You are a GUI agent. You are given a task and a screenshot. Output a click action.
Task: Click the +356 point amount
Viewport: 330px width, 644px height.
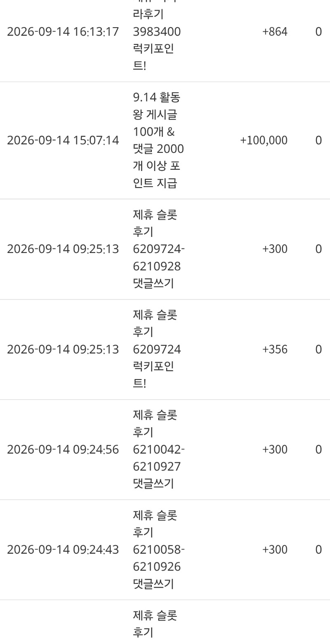click(x=275, y=349)
